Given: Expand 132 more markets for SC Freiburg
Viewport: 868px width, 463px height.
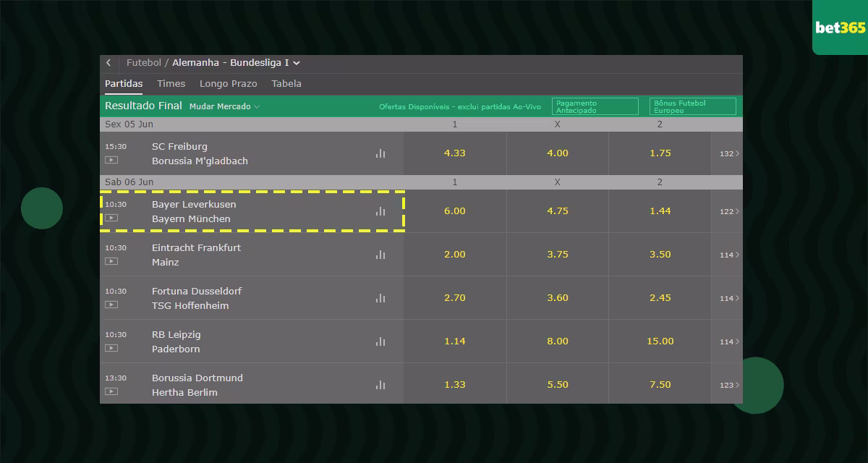Looking at the screenshot, I should (729, 153).
